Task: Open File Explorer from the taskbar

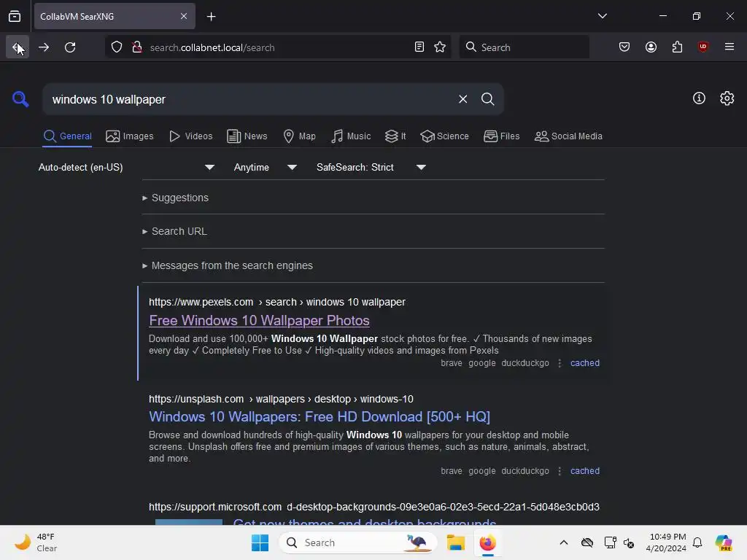Action: point(455,542)
